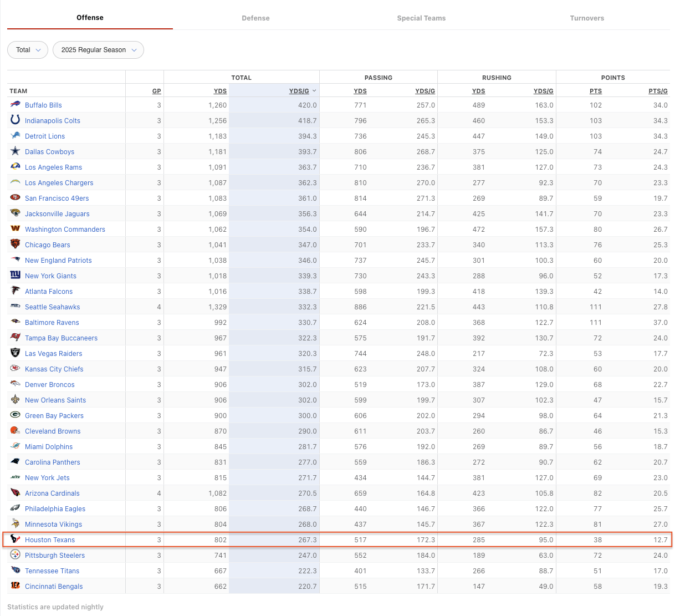Click the Chicago Bears logo
675x616 pixels.
(x=16, y=245)
